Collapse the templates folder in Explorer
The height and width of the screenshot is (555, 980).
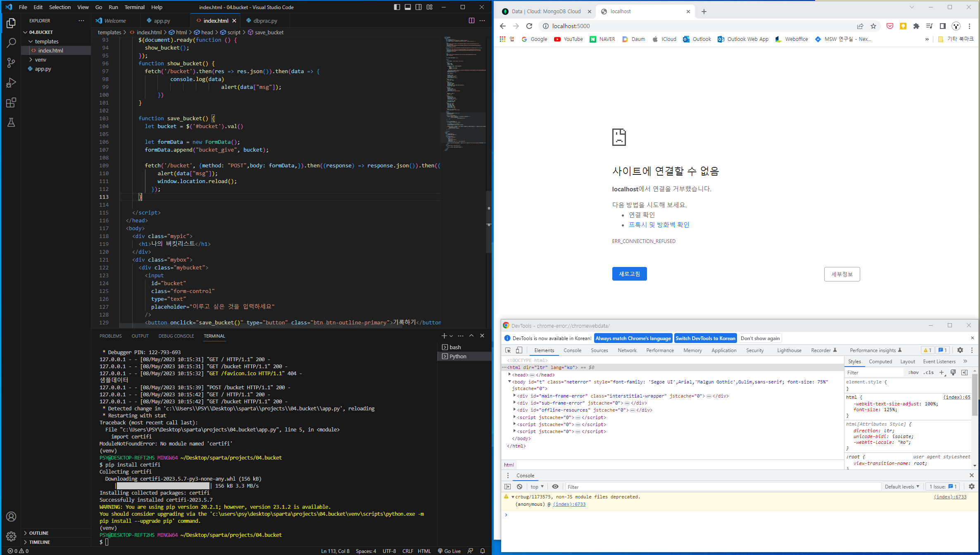click(31, 41)
